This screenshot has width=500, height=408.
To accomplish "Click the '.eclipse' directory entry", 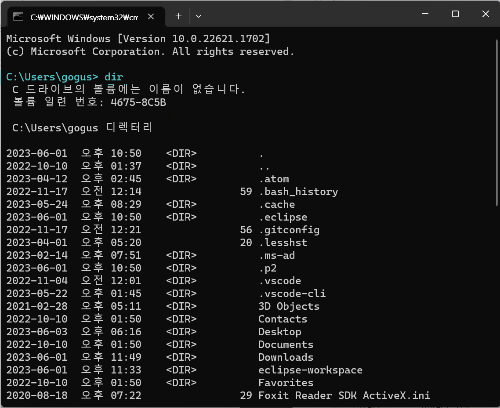I will coord(283,217).
